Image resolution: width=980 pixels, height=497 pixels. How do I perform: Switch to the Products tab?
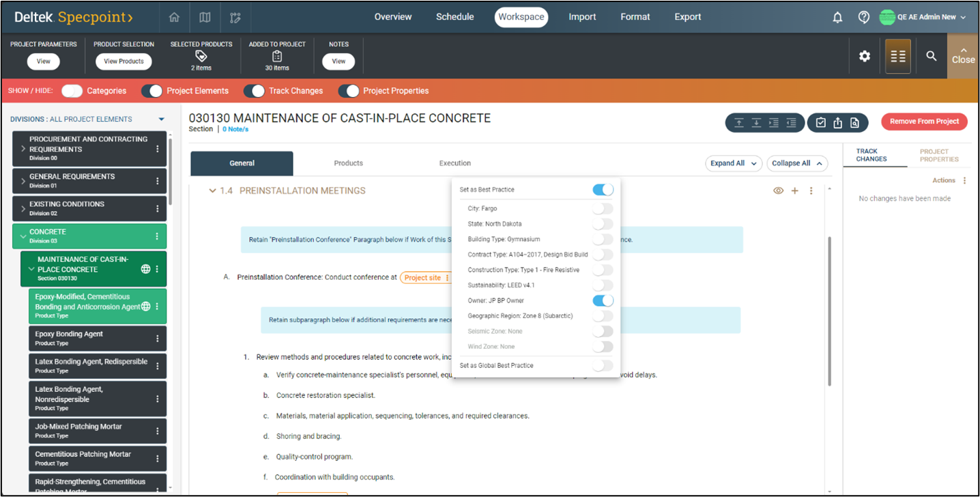click(x=348, y=163)
